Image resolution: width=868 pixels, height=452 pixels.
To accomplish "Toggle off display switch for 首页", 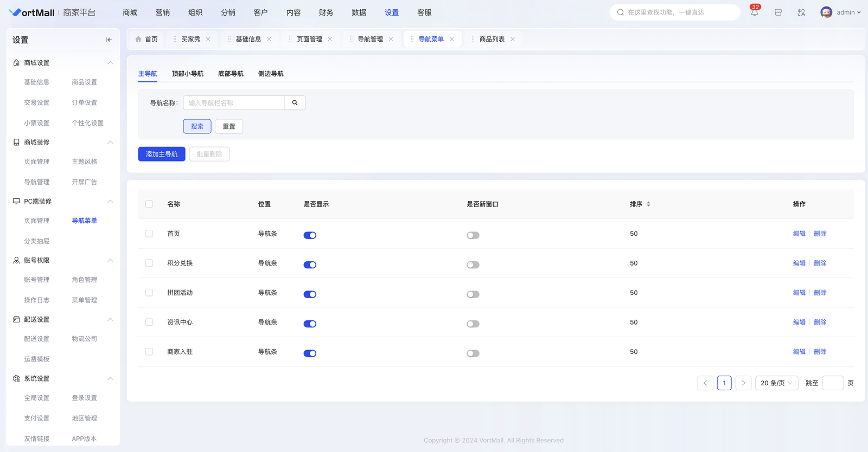I will [310, 235].
